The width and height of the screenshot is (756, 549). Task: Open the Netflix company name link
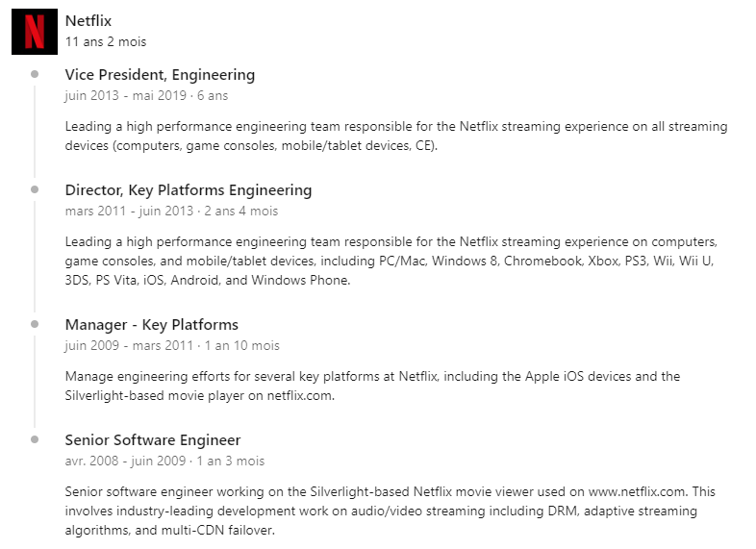(88, 21)
